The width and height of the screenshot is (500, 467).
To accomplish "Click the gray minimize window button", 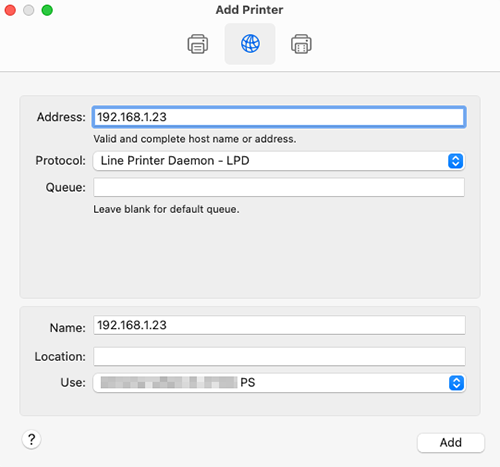I will [x=29, y=10].
